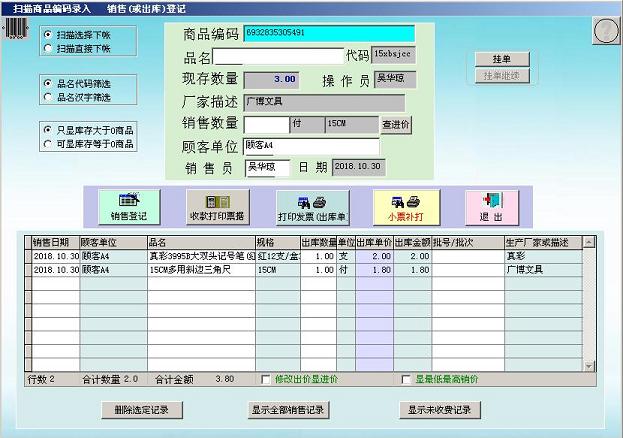Select 扫描选择下帐 radio option

pyautogui.click(x=77, y=35)
